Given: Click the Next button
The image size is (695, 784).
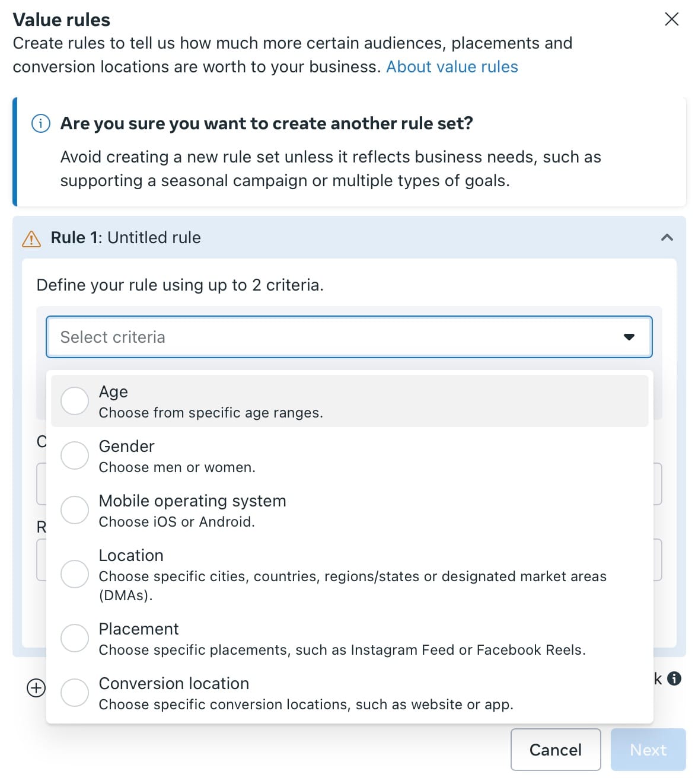Looking at the screenshot, I should (648, 750).
